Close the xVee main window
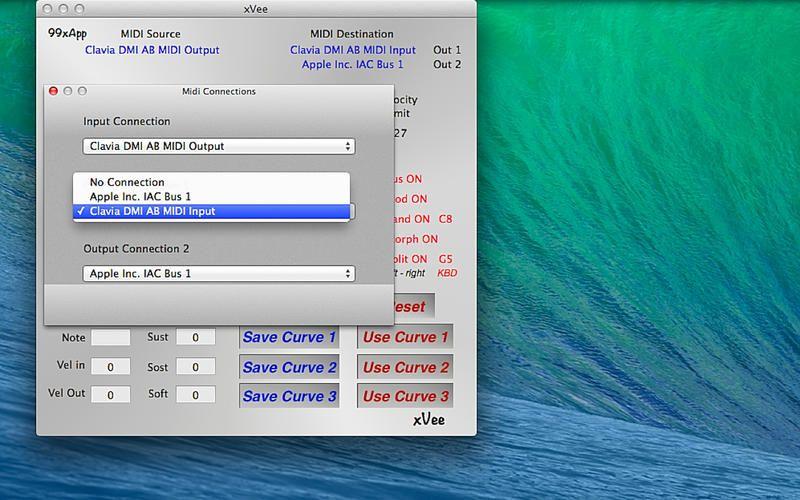Image resolution: width=800 pixels, height=500 pixels. tap(49, 9)
